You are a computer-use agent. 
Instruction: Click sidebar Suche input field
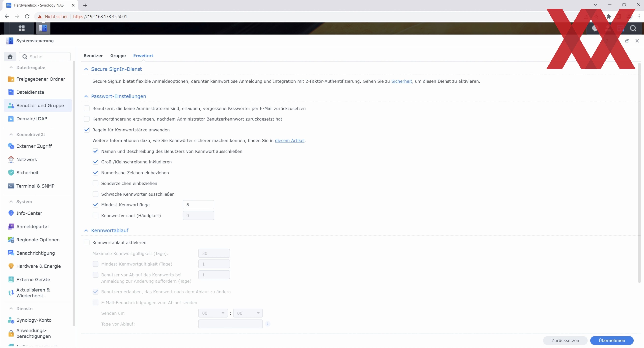coord(45,56)
